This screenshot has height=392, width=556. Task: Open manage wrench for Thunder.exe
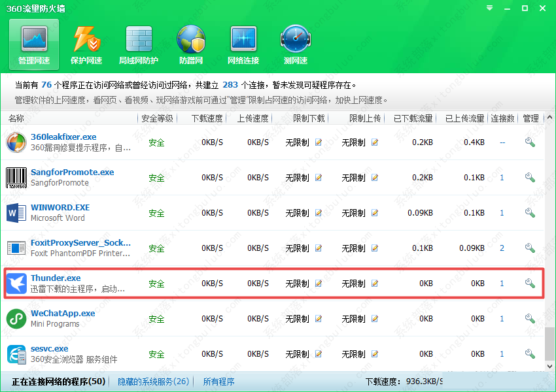530,284
